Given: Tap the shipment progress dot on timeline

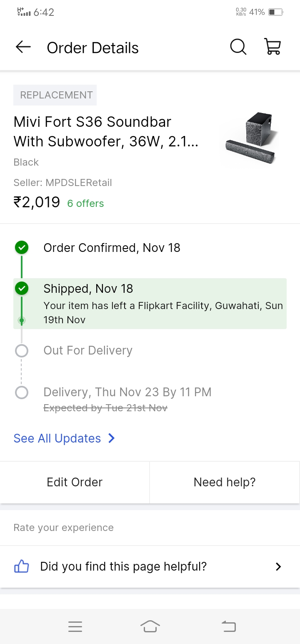Looking at the screenshot, I should pyautogui.click(x=22, y=320).
